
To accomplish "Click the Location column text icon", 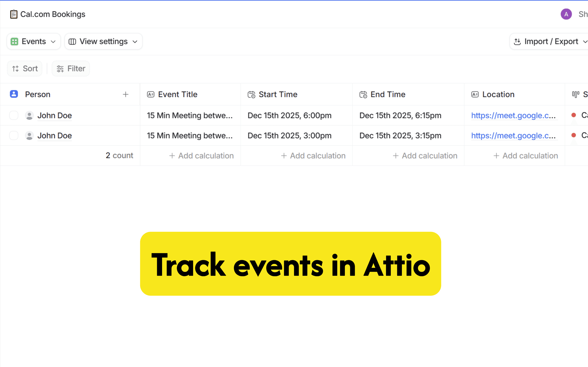I will pos(475,94).
